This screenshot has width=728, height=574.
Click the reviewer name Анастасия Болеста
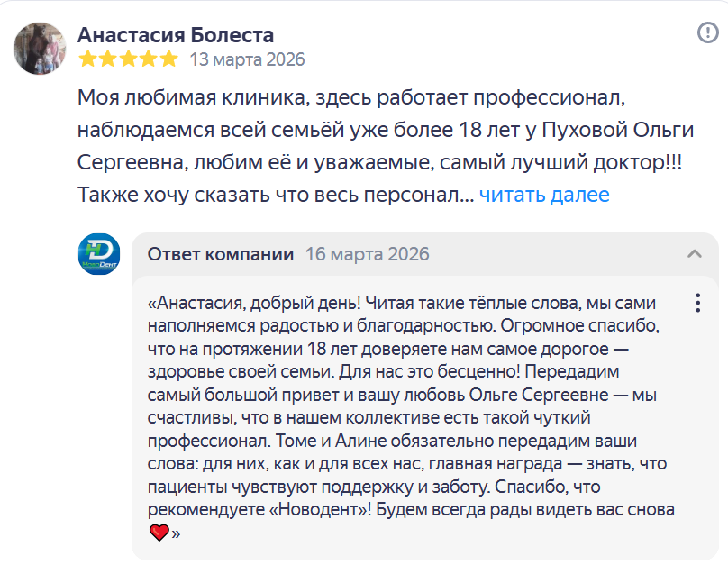pyautogui.click(x=176, y=35)
